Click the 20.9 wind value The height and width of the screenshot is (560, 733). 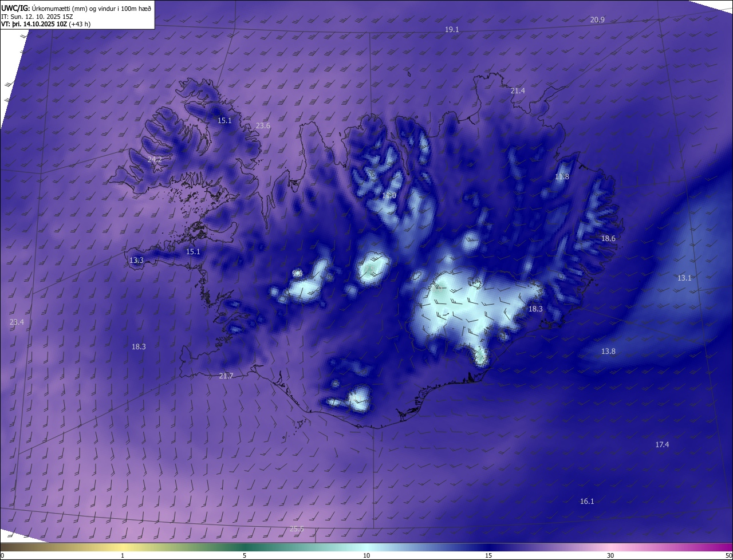pos(597,19)
